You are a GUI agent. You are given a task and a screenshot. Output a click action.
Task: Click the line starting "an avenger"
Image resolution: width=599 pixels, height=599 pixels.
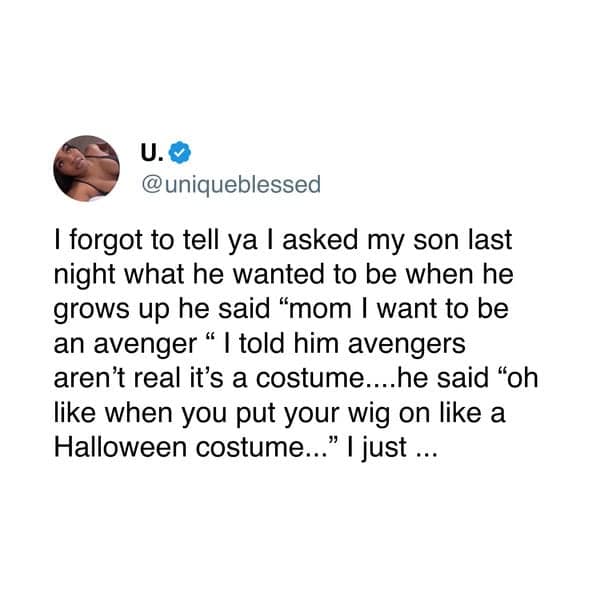[259, 343]
